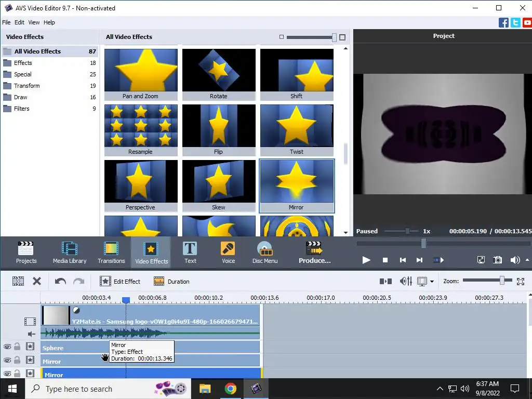Screen dimensions: 532x399
Task: Adjust the playback speed slider
Action: 407,231
